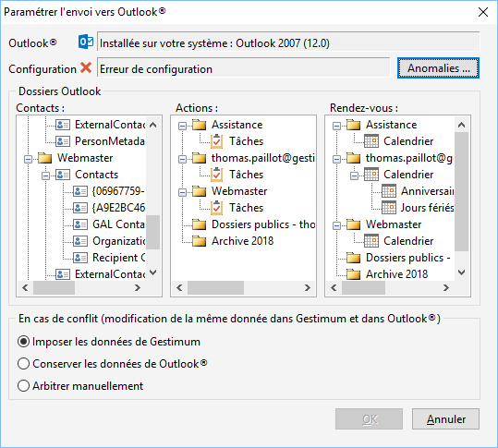Click the Annuler button
The height and width of the screenshot is (448, 498).
pyautogui.click(x=445, y=419)
